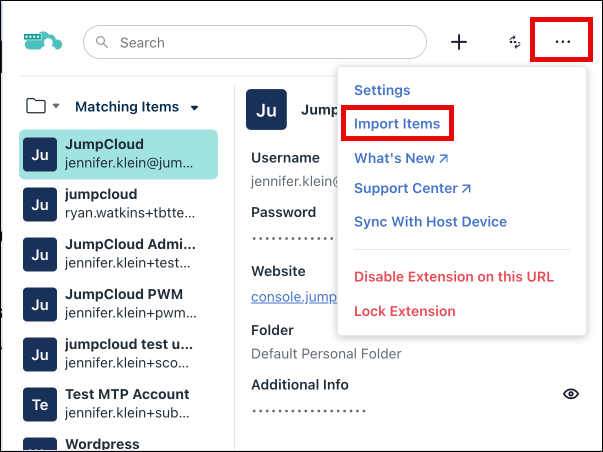
Task: Click Disable Extension on this URL
Action: 454,277
